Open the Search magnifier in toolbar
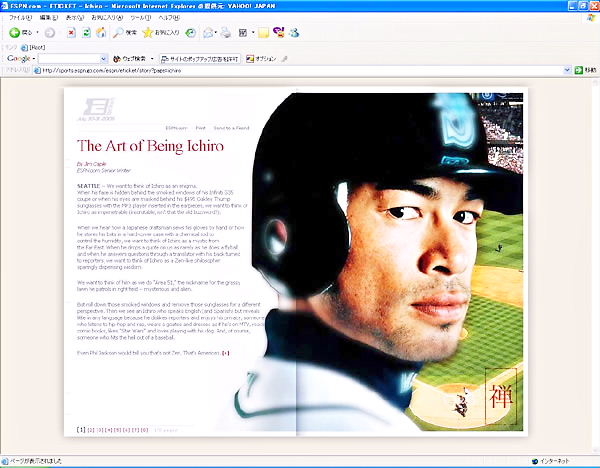The height and width of the screenshot is (468, 600). 119,33
